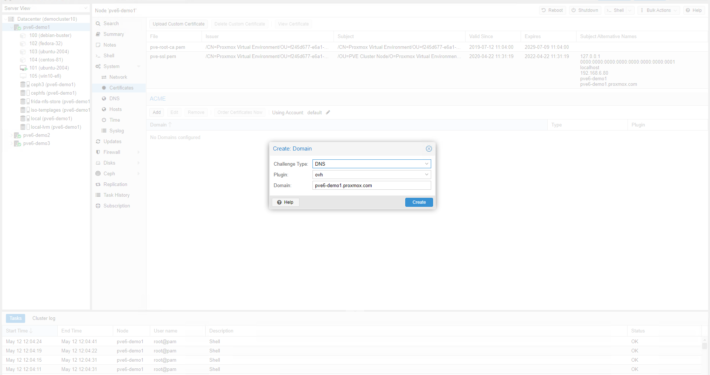710x375 pixels.
Task: Open the Syslog menu item
Action: 119,131
